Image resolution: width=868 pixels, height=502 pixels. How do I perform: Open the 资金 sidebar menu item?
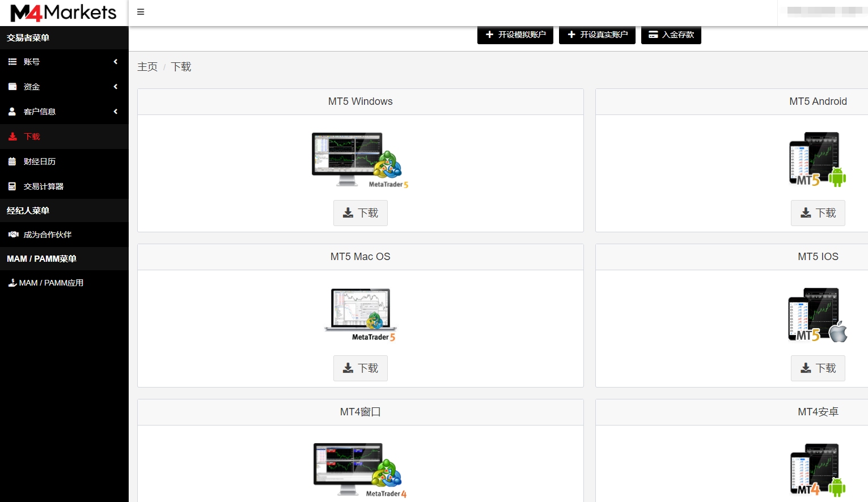point(64,87)
